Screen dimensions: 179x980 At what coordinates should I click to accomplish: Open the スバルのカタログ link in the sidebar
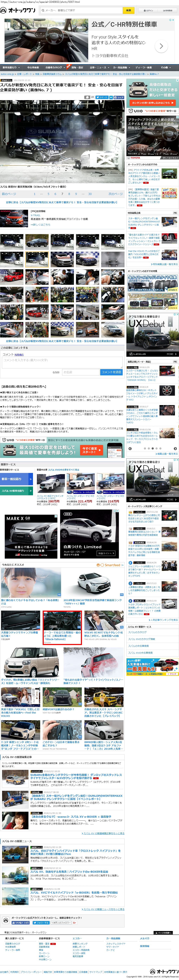137,632
